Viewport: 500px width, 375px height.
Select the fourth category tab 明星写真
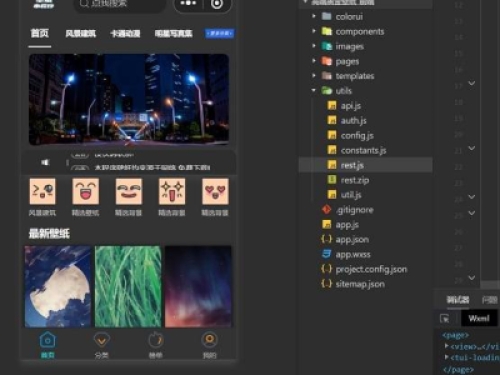point(173,34)
